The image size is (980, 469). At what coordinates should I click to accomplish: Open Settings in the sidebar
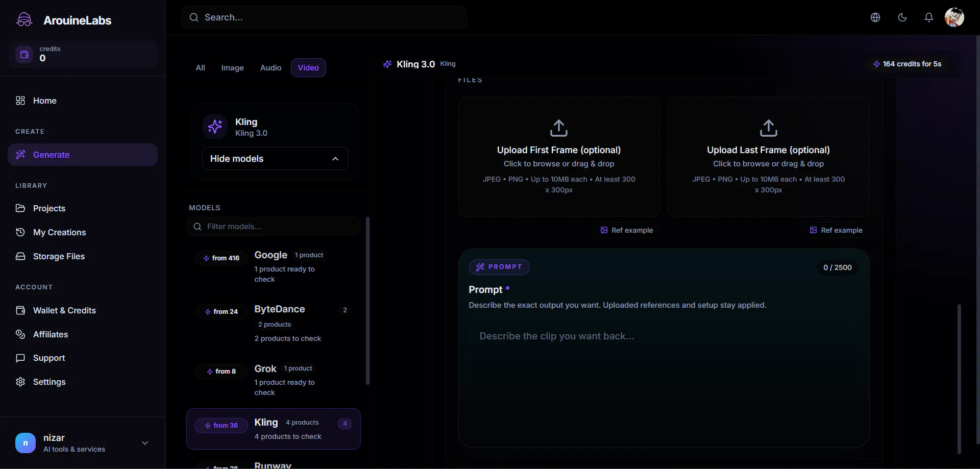[x=83, y=382]
